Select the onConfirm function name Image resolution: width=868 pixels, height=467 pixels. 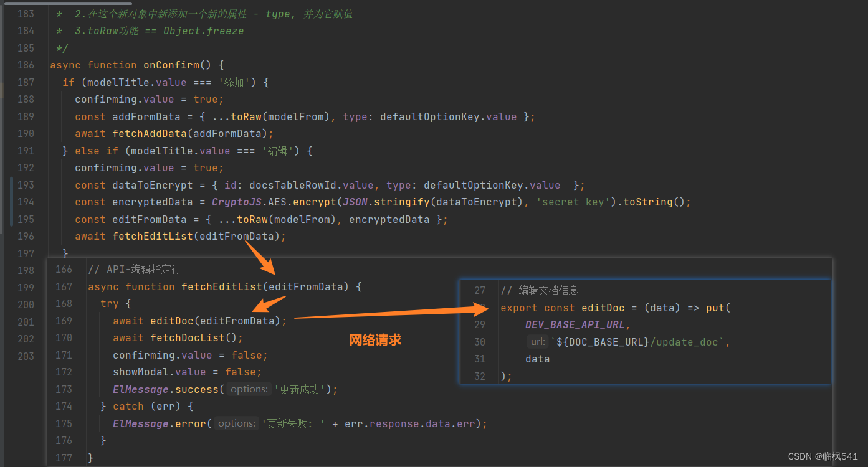point(171,65)
